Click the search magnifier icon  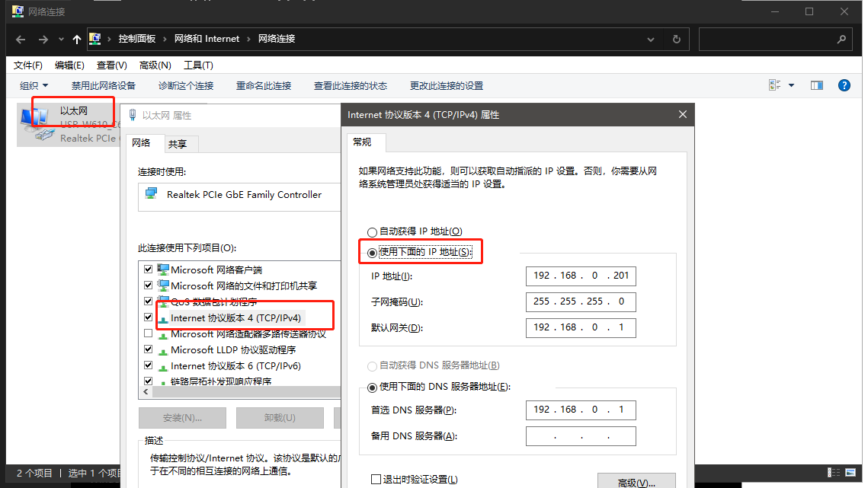841,39
